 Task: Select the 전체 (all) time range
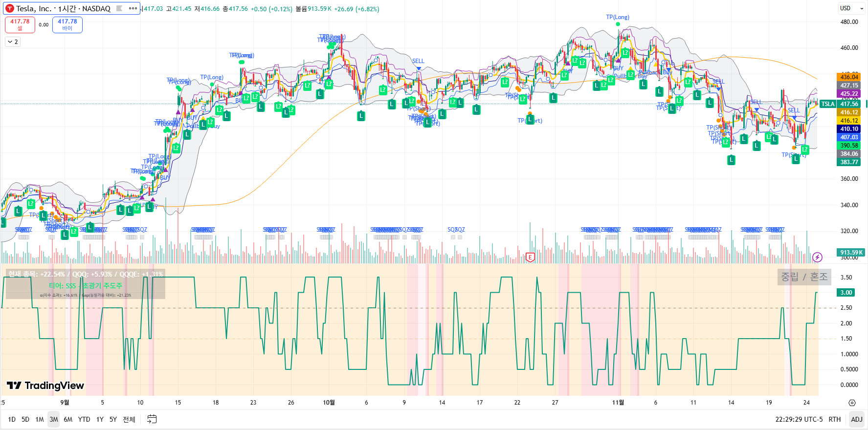pyautogui.click(x=129, y=419)
